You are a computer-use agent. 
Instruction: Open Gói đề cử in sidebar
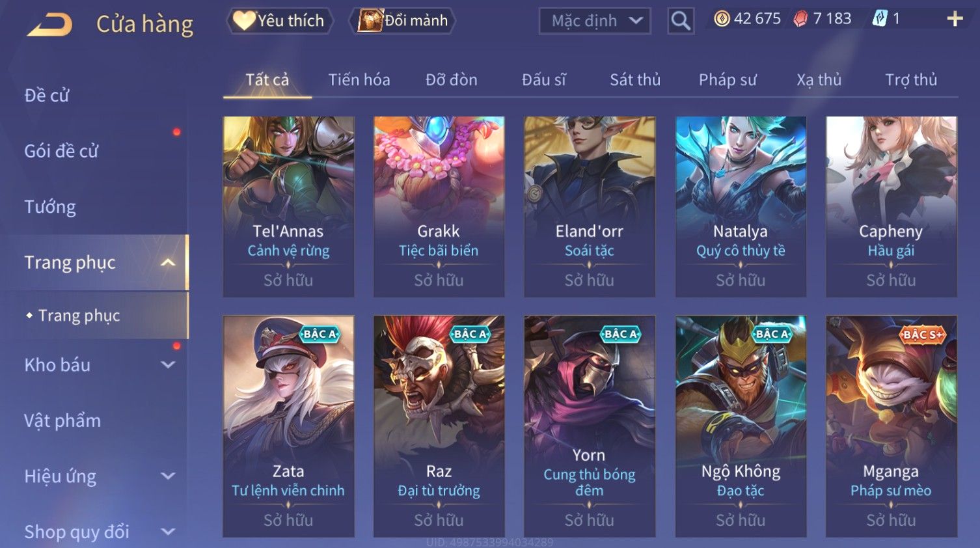[61, 151]
